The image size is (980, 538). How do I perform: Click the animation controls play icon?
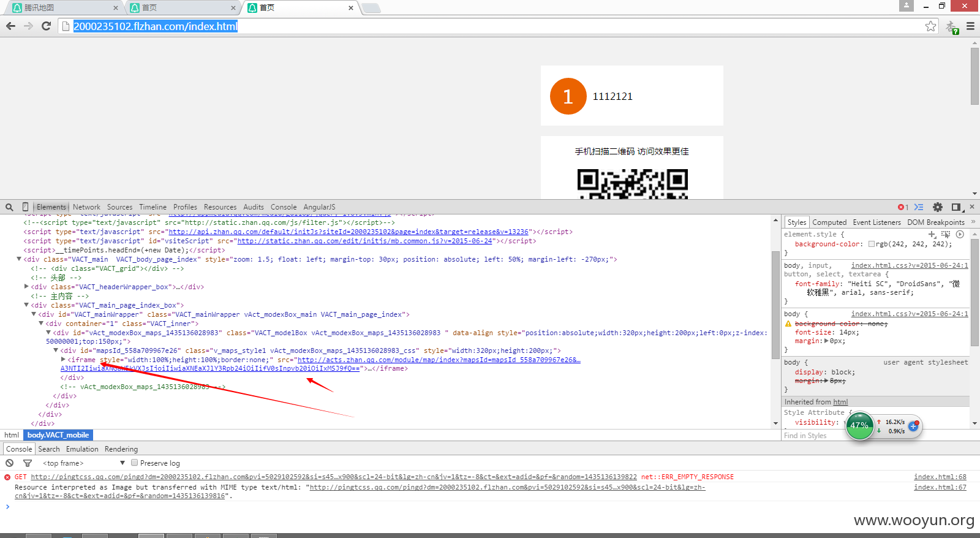pos(960,234)
